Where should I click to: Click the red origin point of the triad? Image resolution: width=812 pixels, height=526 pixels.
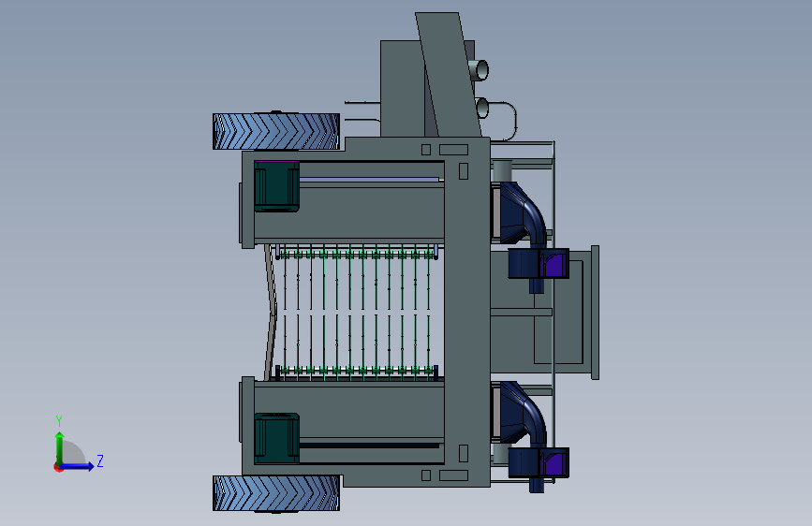58,467
